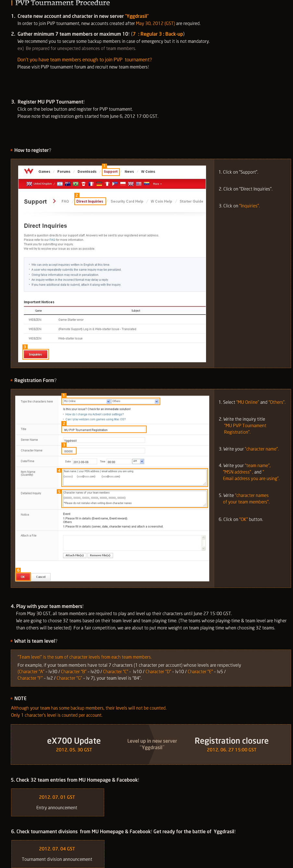Click the Item Name text area
Image resolution: width=293 pixels, height=868 pixels.
pyautogui.click(x=134, y=477)
